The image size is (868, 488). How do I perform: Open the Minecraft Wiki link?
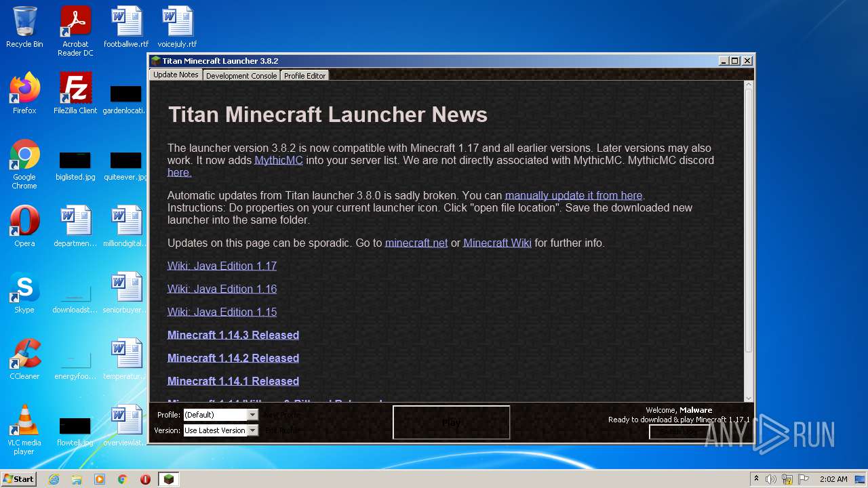point(497,243)
